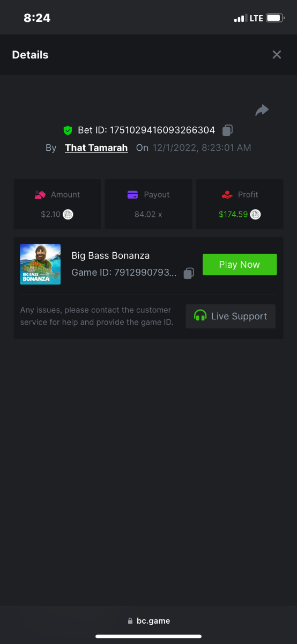Open That Tamarah's profile link
The width and height of the screenshot is (297, 644).
96,148
